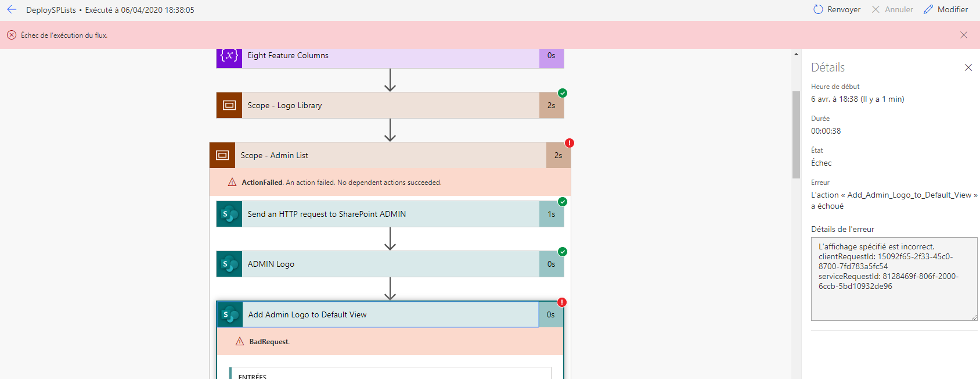Click the SharePoint icon of ADMIN Logo
The width and height of the screenshot is (980, 379).
(229, 264)
